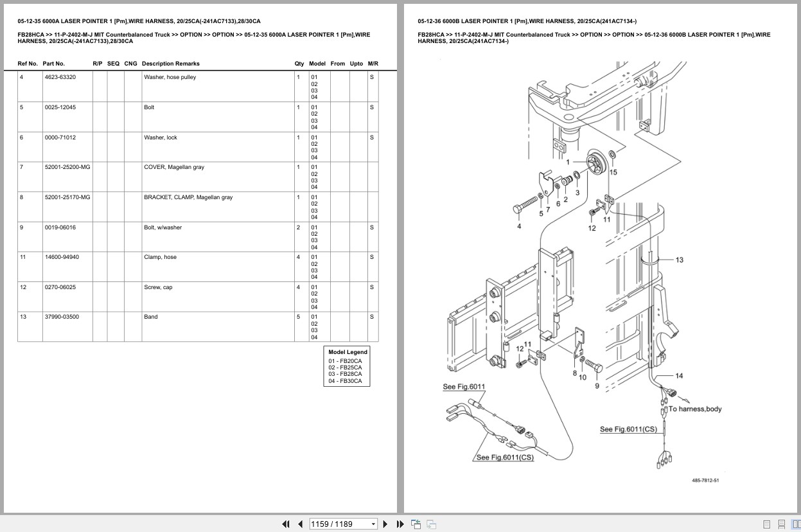The height and width of the screenshot is (532, 801).
Task: Go to the previous page
Action: 300,524
